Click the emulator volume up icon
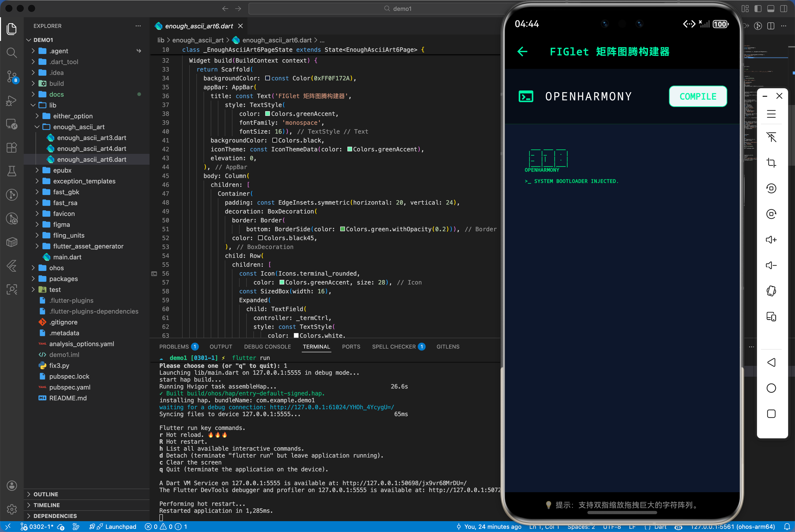 (771, 240)
